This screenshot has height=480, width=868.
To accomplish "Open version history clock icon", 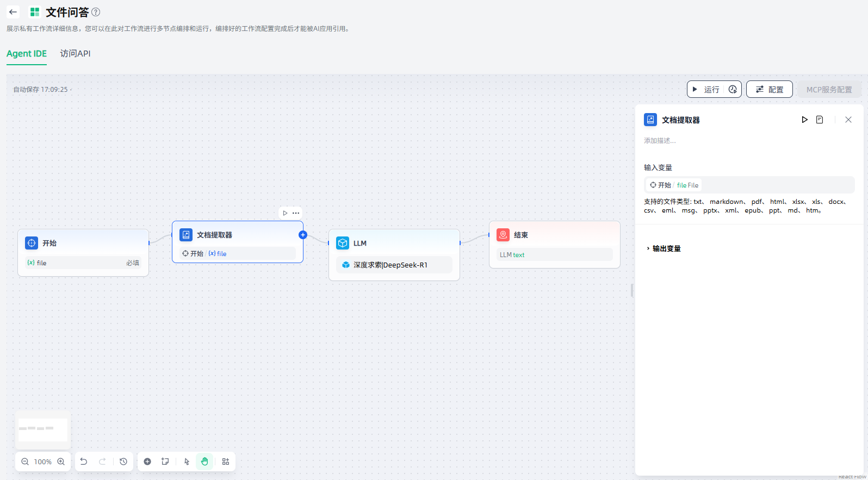I will click(123, 462).
